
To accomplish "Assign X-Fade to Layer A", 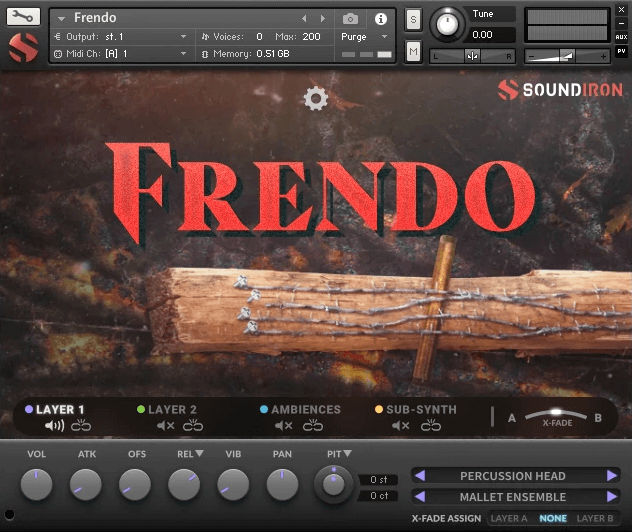I will pos(508,518).
